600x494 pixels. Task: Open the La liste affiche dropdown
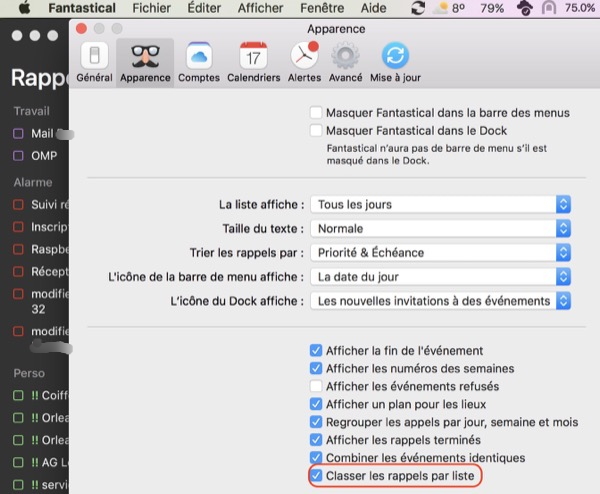[440, 204]
